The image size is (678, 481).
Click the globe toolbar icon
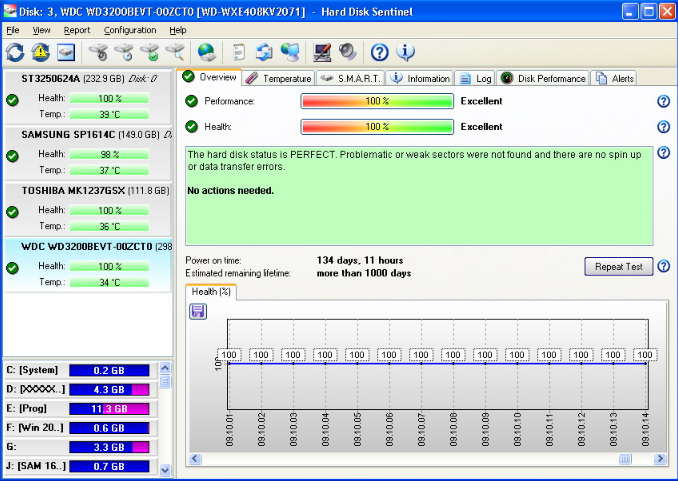[207, 52]
